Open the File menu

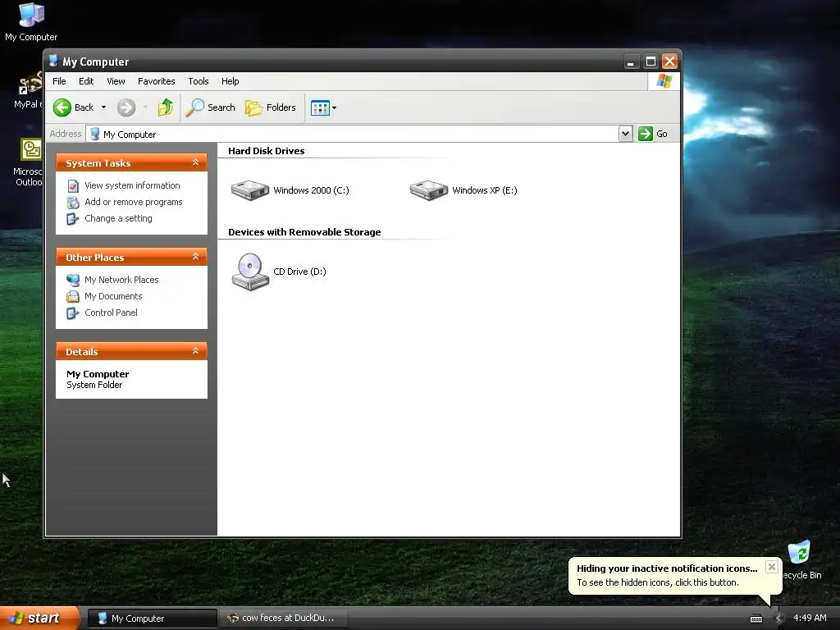click(x=59, y=81)
